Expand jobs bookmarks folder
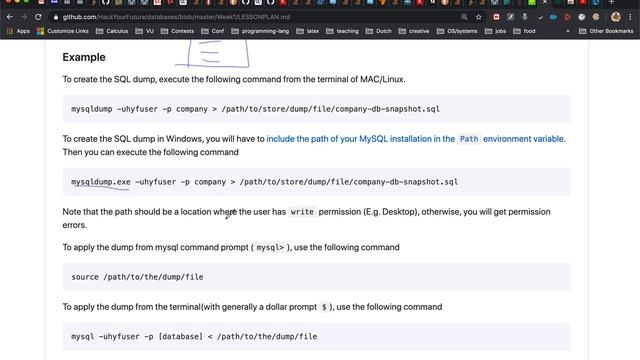Screen dimensions: 640x360 [x=496, y=31]
